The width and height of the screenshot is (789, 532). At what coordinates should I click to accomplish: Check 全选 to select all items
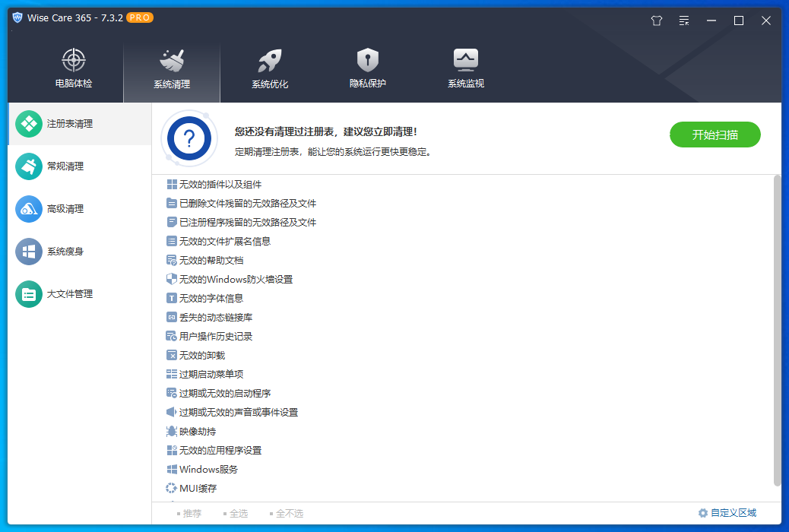237,513
